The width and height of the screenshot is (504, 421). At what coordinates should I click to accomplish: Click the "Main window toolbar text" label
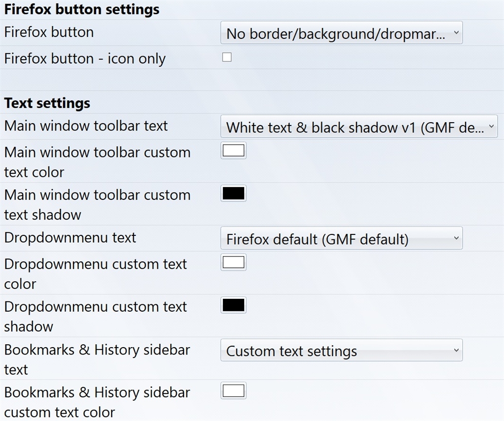(86, 126)
